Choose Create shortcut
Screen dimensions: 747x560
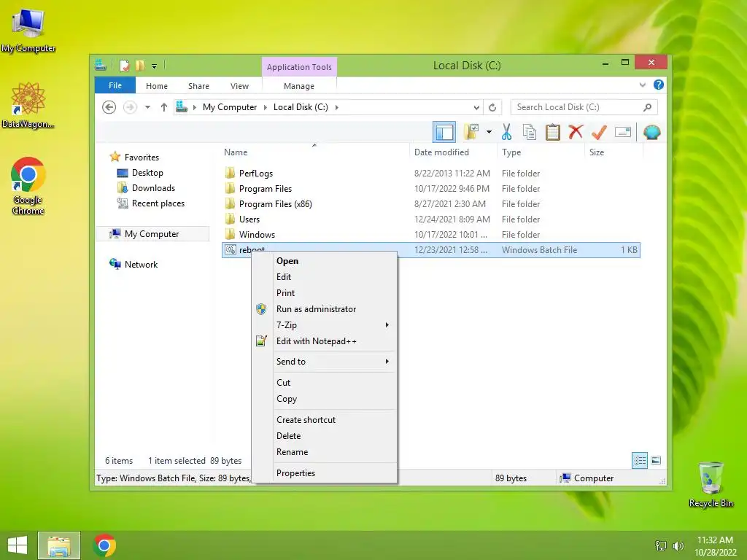click(x=325, y=419)
